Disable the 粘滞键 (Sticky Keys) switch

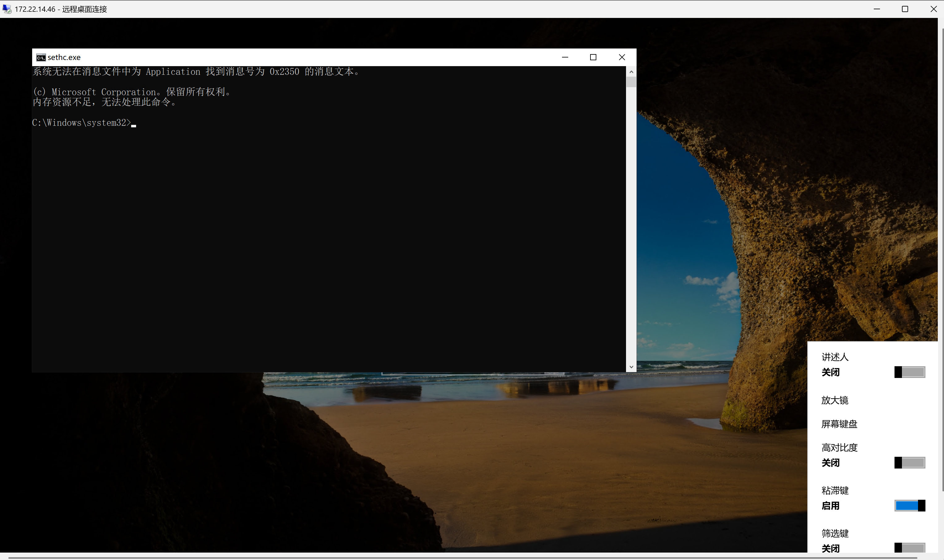pyautogui.click(x=910, y=506)
